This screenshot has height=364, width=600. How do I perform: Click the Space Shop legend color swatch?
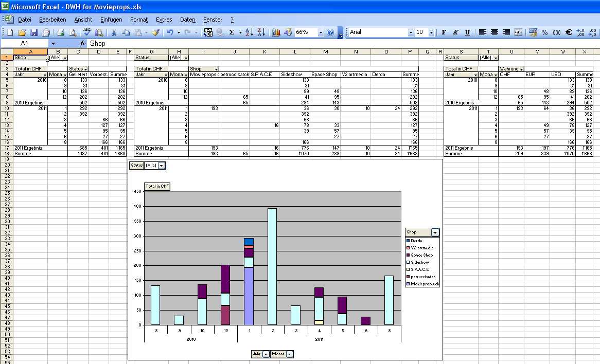(x=408, y=255)
